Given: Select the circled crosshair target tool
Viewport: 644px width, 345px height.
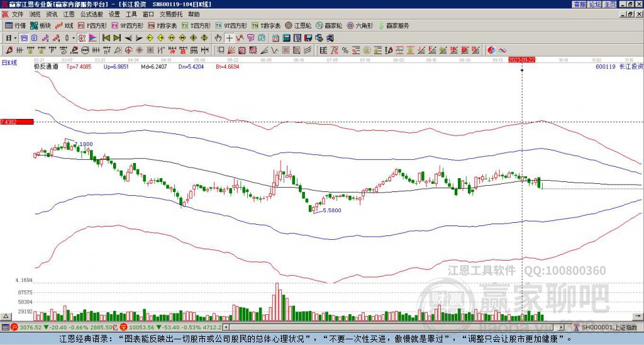Looking at the screenshot, I should (128, 50).
